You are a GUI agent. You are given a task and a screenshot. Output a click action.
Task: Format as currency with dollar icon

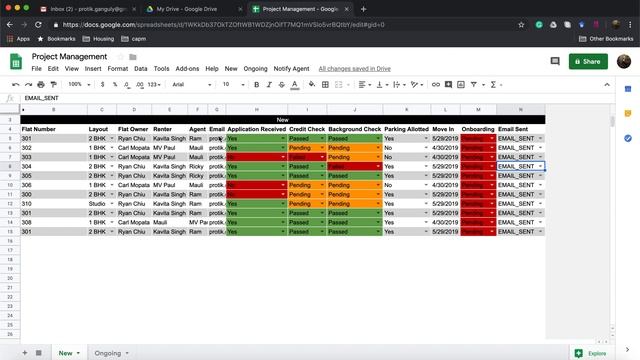pos(102,84)
